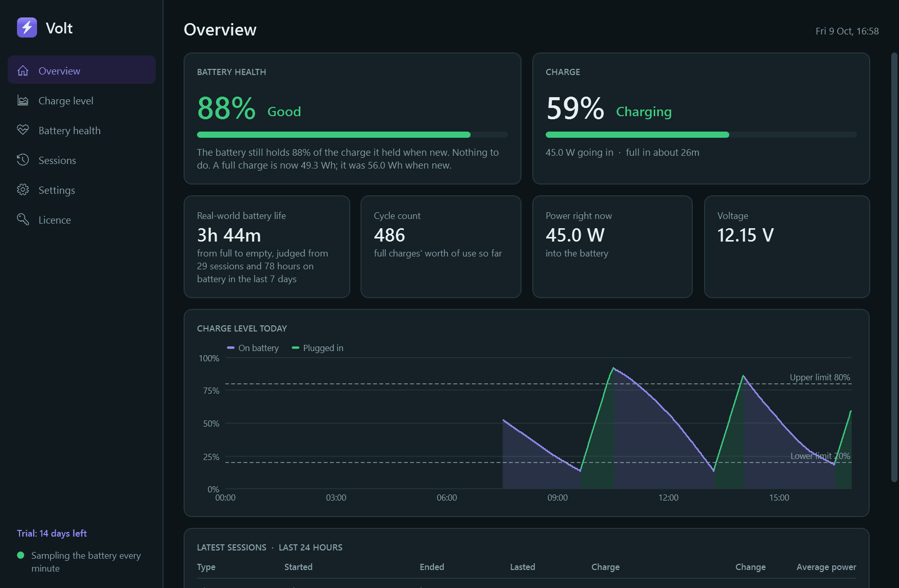Click the Sessions clock icon

pos(23,160)
